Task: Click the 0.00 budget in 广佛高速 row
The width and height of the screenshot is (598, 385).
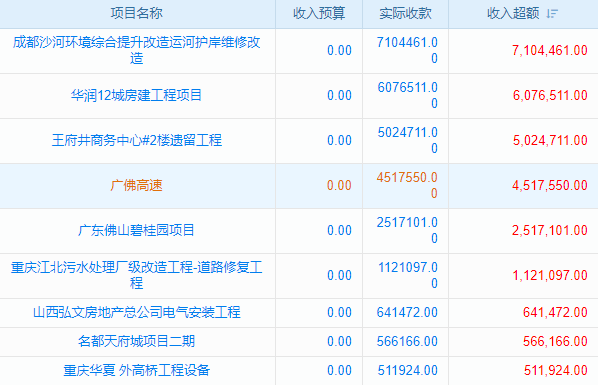Action: tap(339, 185)
